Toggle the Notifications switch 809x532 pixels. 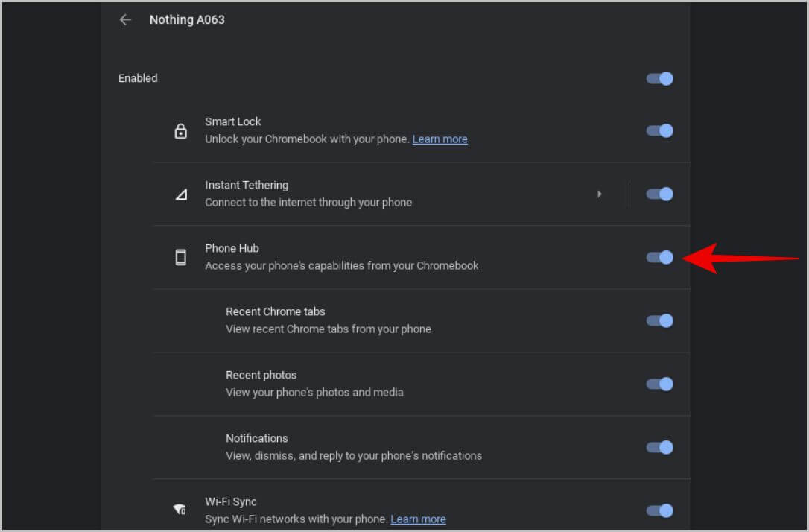pyautogui.click(x=660, y=447)
